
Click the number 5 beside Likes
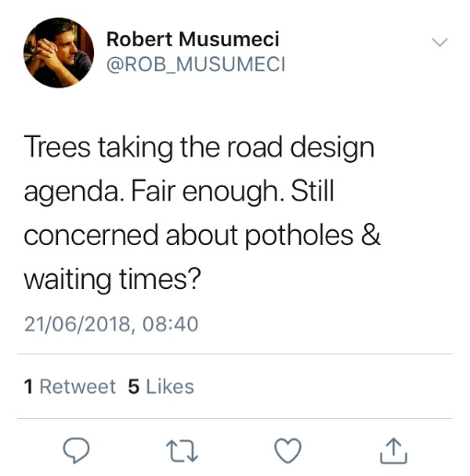point(133,386)
